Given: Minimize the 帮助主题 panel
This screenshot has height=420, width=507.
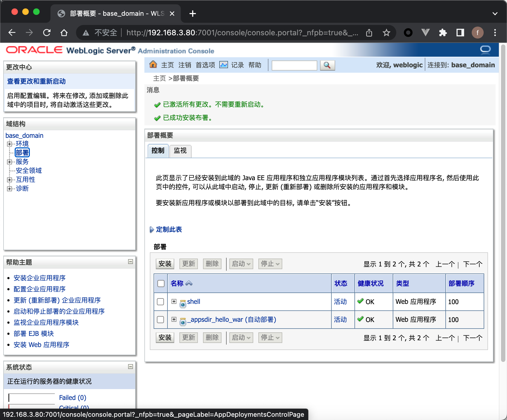Looking at the screenshot, I should click(x=131, y=262).
